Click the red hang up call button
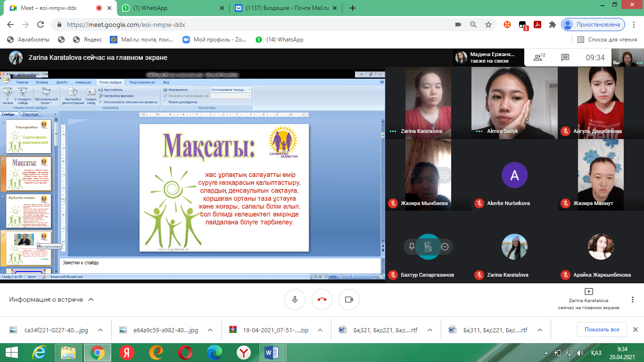This screenshot has width=644, height=362. pos(322,299)
